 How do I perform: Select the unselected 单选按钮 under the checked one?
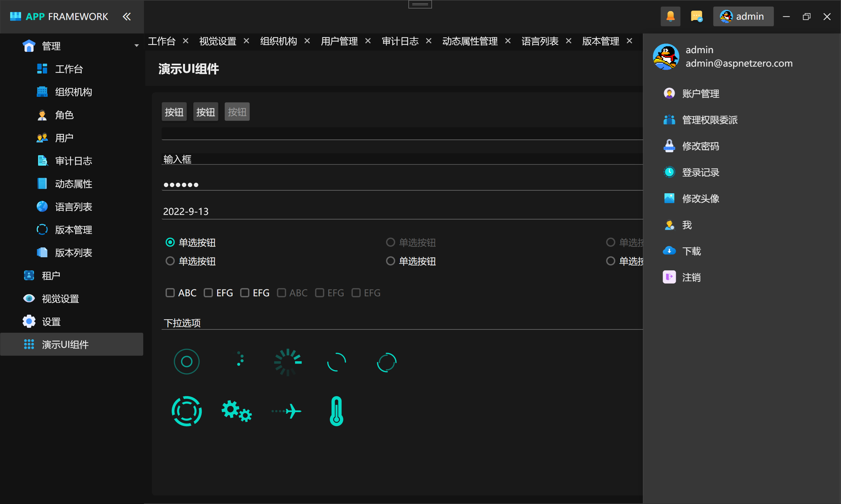coord(170,261)
